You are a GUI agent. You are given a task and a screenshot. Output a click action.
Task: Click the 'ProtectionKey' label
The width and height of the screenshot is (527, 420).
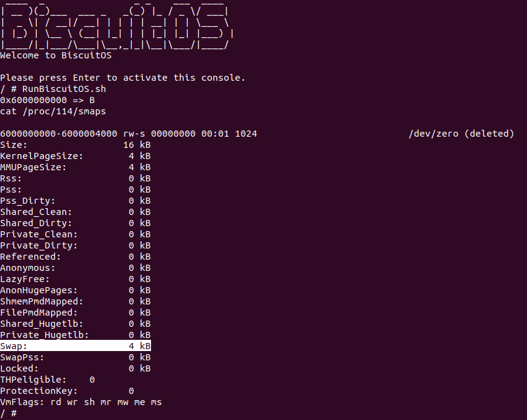[x=39, y=391]
